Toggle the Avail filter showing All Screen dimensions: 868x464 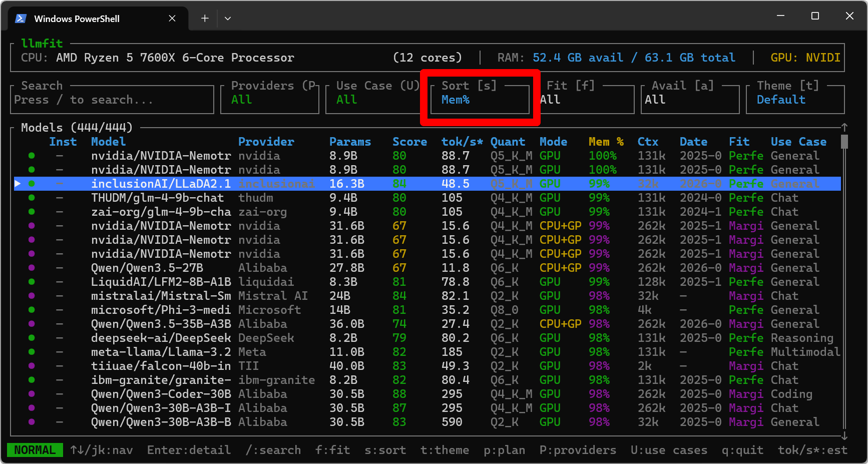click(690, 100)
